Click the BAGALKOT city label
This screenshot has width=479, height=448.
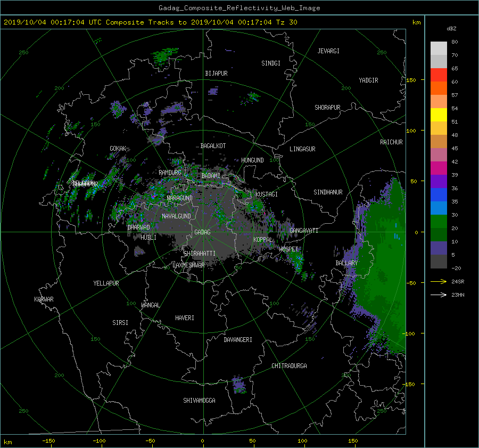[x=213, y=146]
